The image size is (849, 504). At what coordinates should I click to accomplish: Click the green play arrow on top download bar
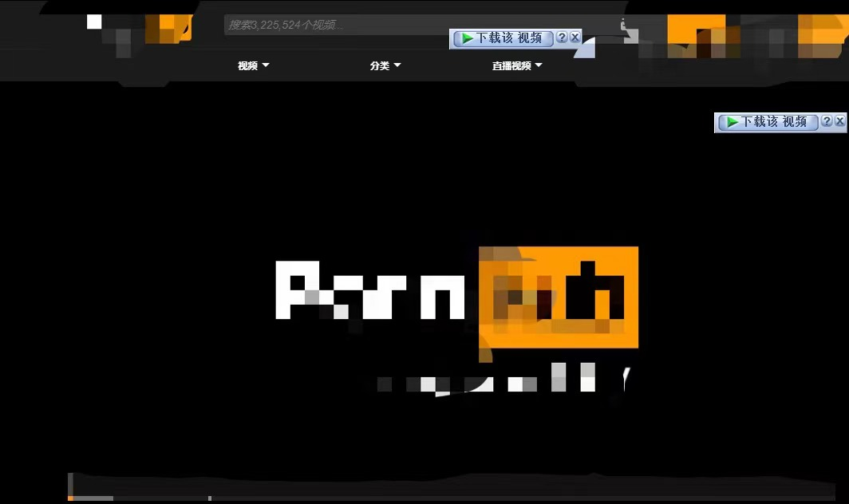(x=468, y=38)
